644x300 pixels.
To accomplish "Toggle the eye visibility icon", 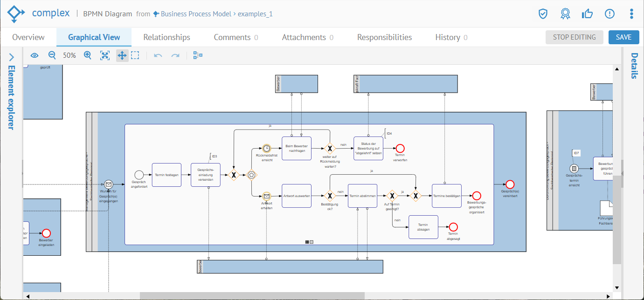I will (x=35, y=55).
